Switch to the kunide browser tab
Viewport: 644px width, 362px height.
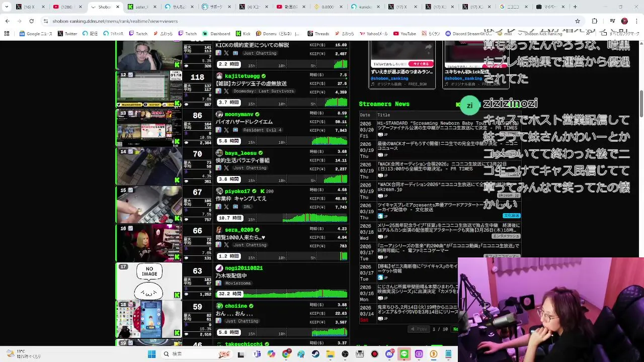[366, 7]
